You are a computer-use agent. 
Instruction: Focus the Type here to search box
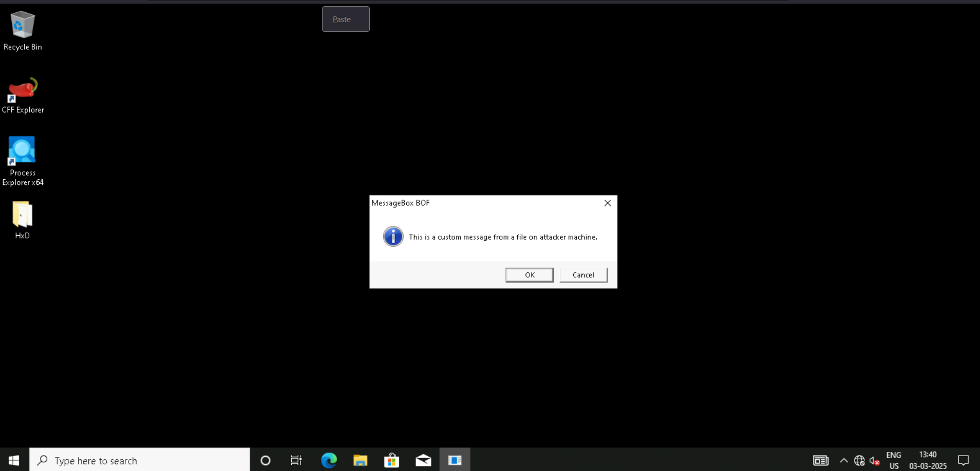pyautogui.click(x=140, y=460)
